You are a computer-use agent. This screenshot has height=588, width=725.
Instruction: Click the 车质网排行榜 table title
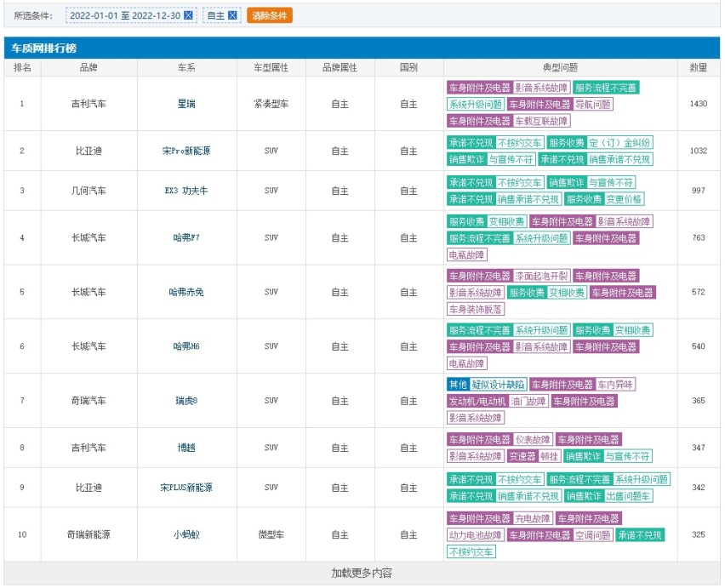tap(44, 48)
